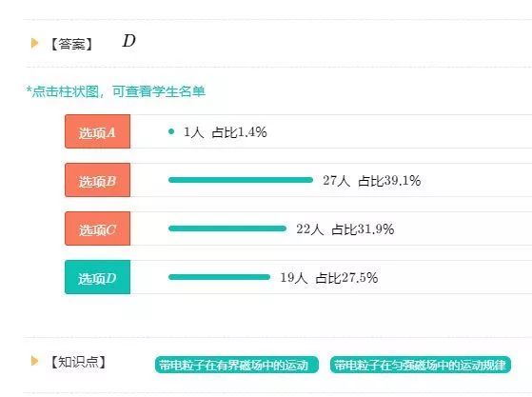The width and height of the screenshot is (532, 397).
Task: Open the 带电粒子在匀强磁场中的运动规律 tag
Action: 421,365
